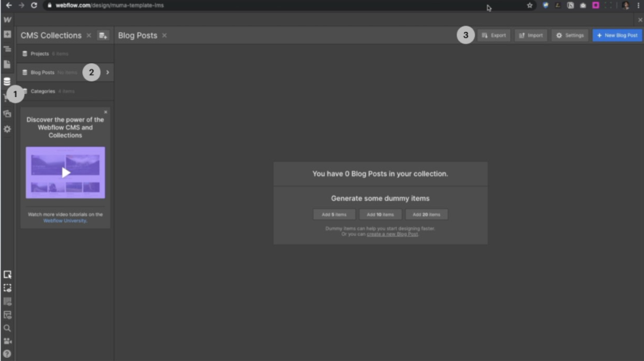Screen dimensions: 644x361
Task: Open the help question mark icon
Action: click(7, 353)
